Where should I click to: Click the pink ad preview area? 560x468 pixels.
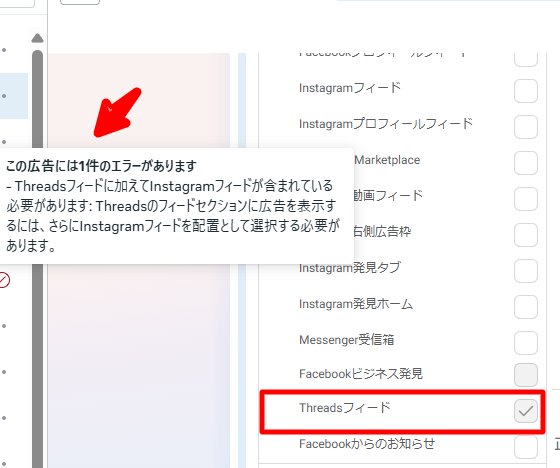tap(139, 364)
